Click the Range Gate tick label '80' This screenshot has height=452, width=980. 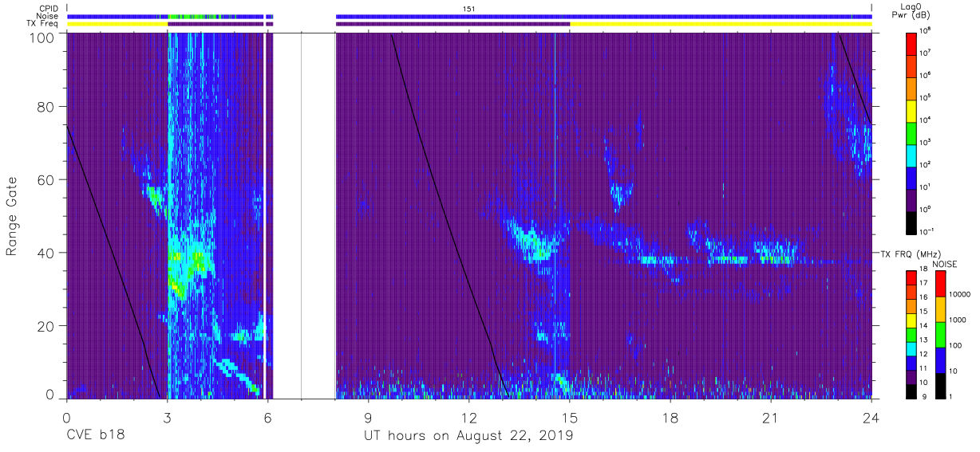47,107
